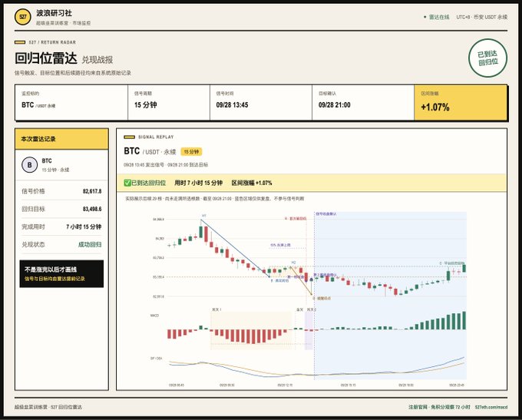This screenshot has height=420, width=522.
Task: Click the 雷达在线 status label
Action: pos(439,17)
